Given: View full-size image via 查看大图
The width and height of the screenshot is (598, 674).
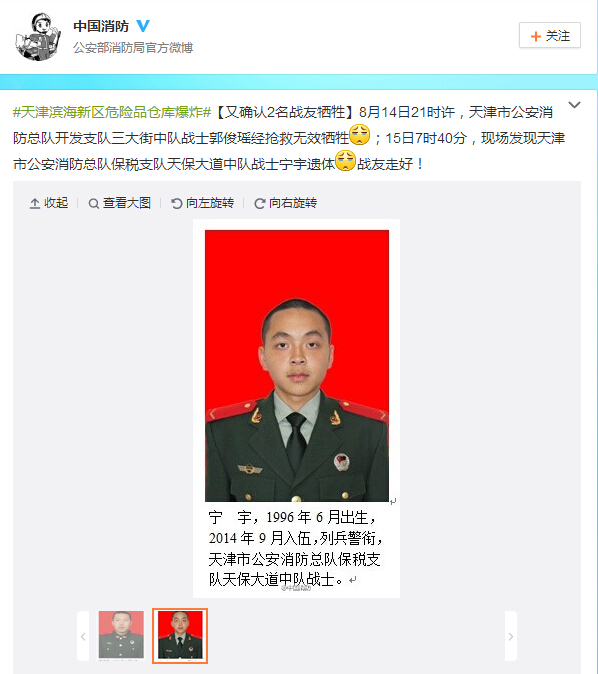Looking at the screenshot, I should point(120,203).
